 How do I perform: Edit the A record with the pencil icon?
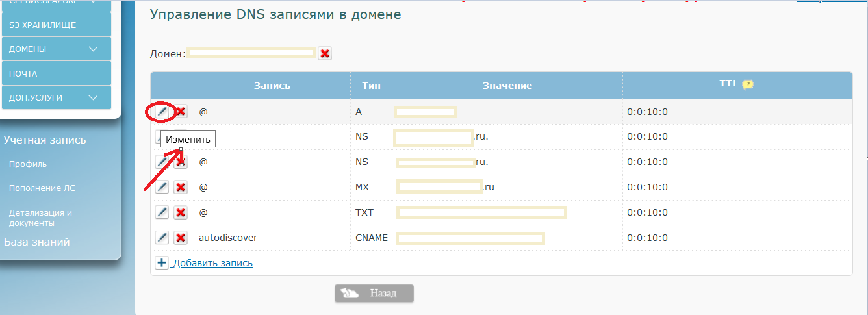162,112
